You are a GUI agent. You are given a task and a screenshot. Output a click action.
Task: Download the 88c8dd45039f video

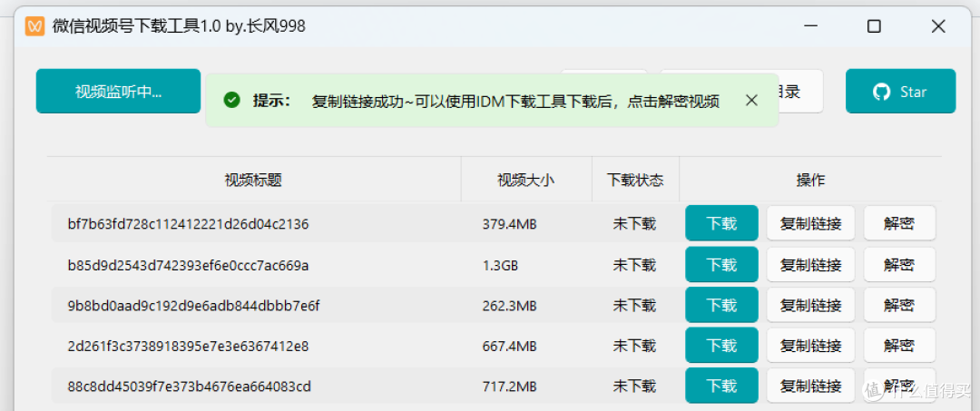722,386
